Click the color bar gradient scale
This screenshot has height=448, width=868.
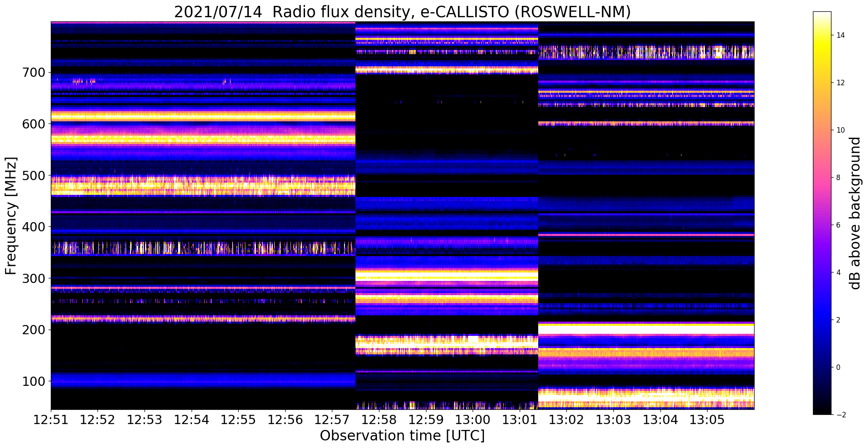[822, 213]
